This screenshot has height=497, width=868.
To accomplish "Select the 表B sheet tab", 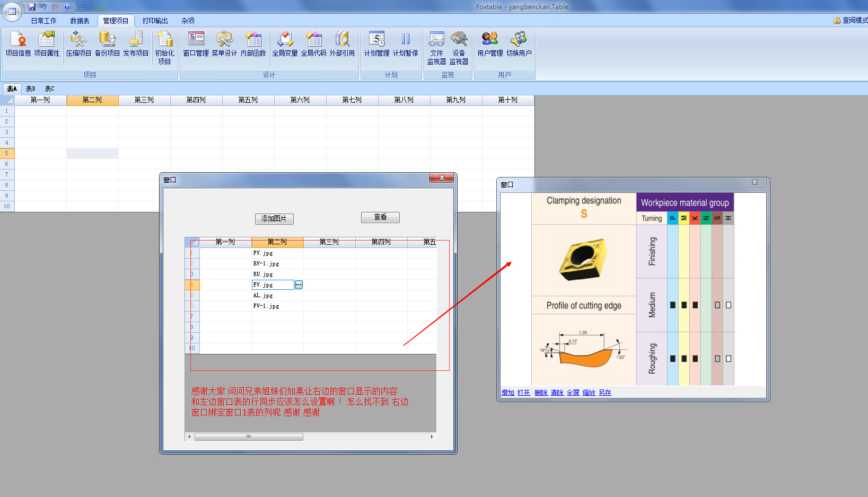I will coord(30,88).
